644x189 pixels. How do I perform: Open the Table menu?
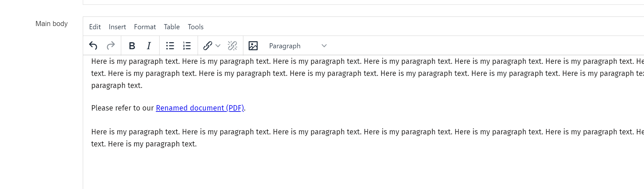(x=172, y=27)
